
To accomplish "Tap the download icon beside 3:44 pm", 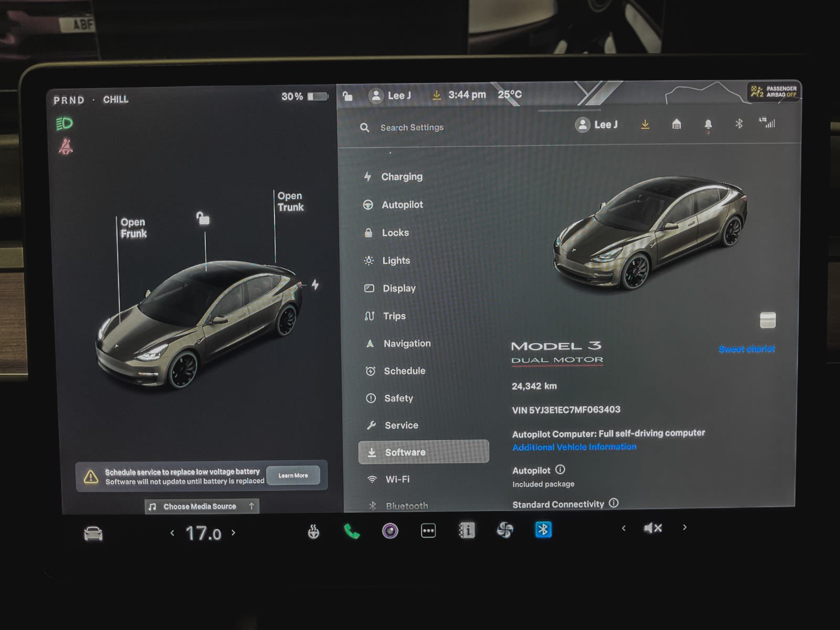I will pos(436,95).
